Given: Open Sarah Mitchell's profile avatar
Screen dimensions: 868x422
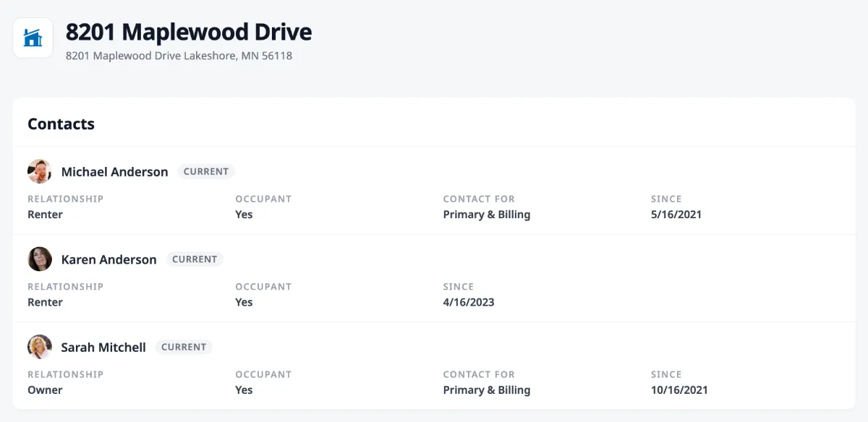Looking at the screenshot, I should tap(40, 347).
